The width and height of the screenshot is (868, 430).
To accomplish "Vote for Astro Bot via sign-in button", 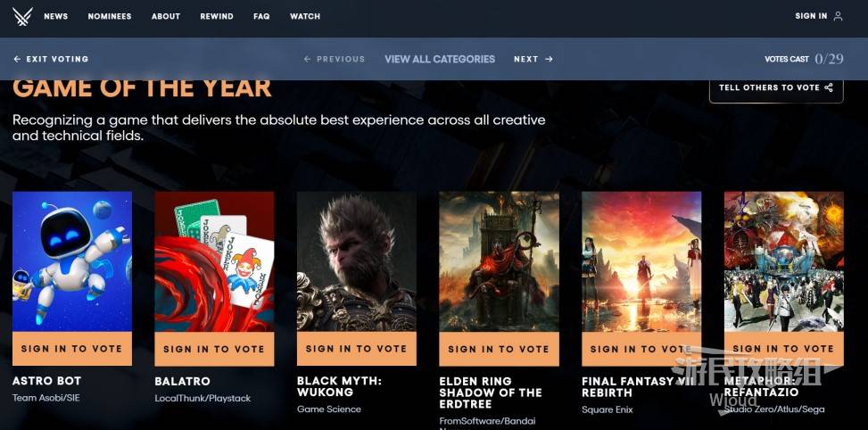I will tap(72, 349).
